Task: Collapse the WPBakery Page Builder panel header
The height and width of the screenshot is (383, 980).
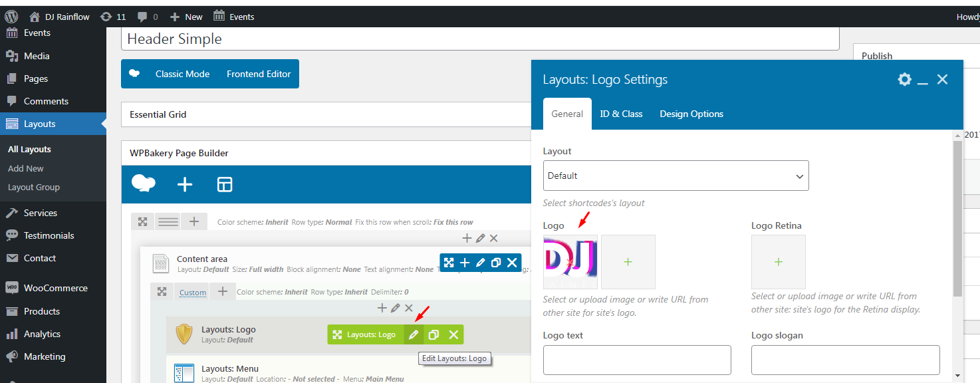Action: coord(326,153)
